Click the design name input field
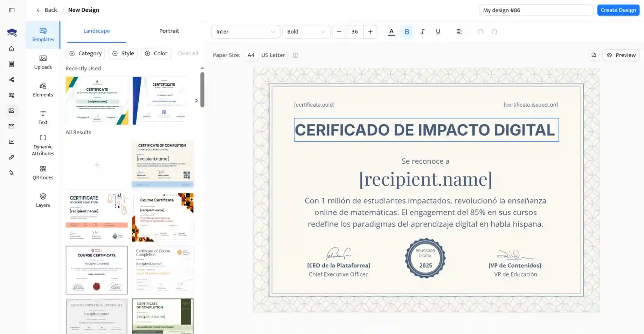Screen dimensions: 644x334 click(536, 10)
